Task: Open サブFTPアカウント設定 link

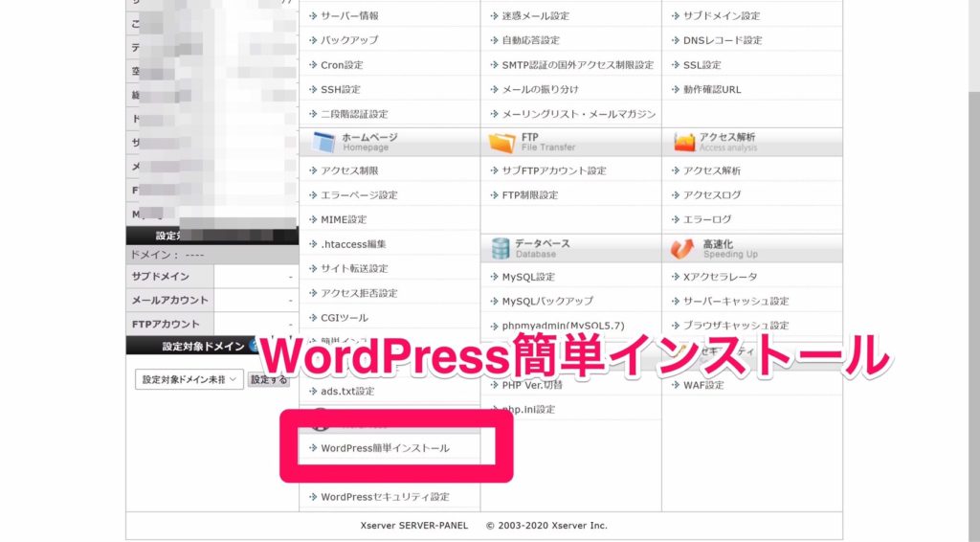Action: pyautogui.click(x=554, y=170)
